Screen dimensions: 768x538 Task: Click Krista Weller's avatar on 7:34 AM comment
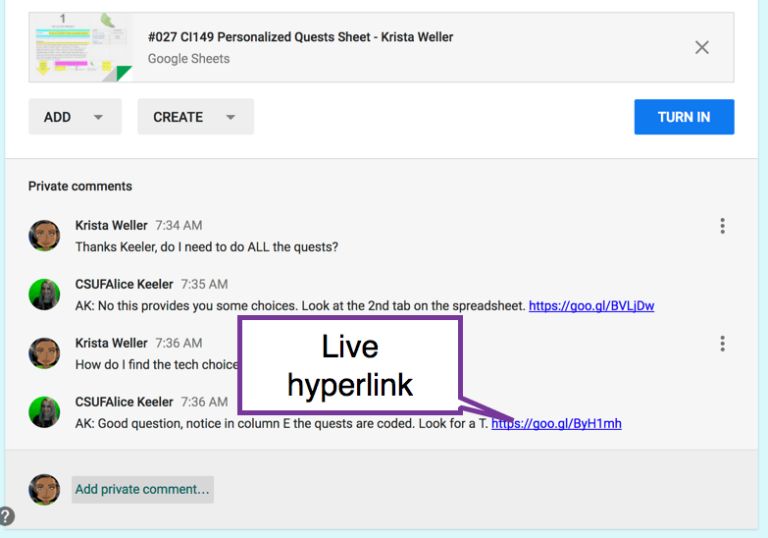44,236
